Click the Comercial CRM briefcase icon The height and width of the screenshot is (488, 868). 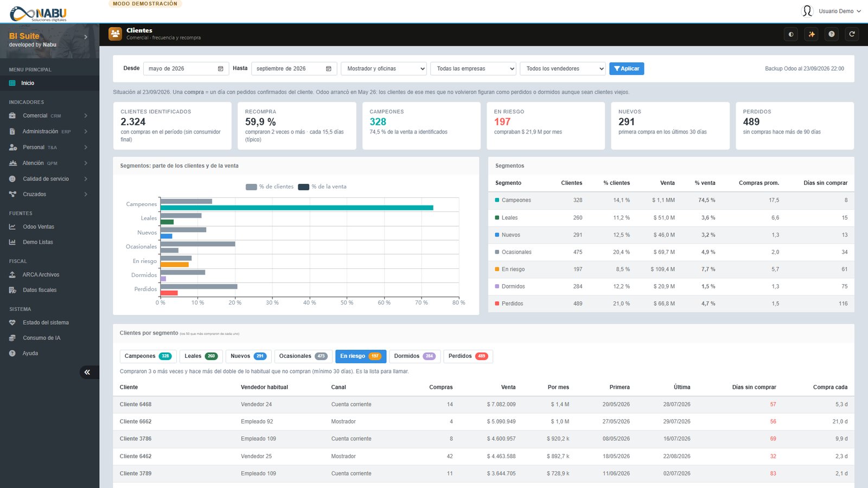(x=12, y=115)
